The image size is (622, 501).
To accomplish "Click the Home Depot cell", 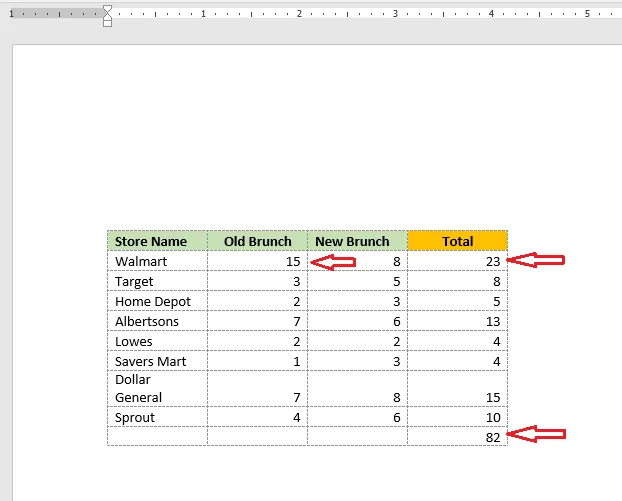I will [x=157, y=301].
